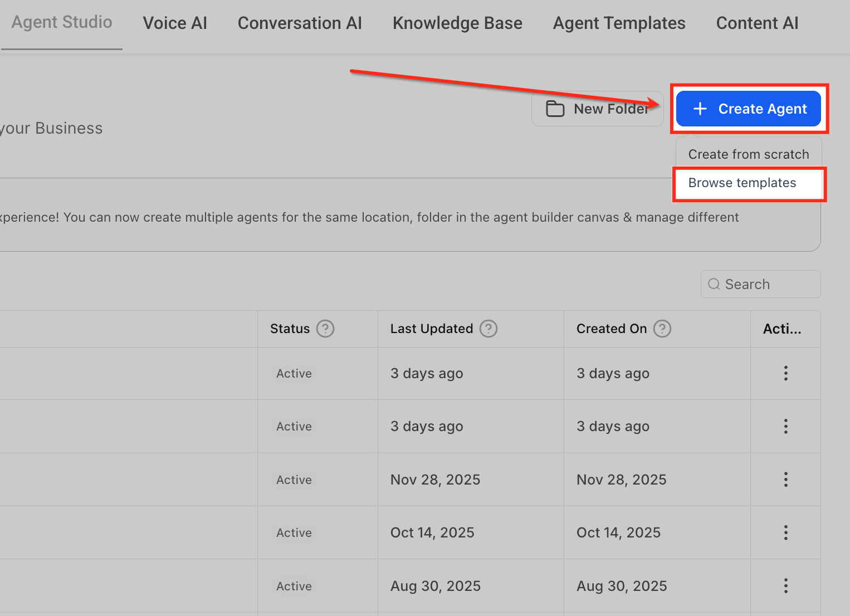Click Last Updated cell Oct 14, 2025
The height and width of the screenshot is (616, 850).
(432, 532)
